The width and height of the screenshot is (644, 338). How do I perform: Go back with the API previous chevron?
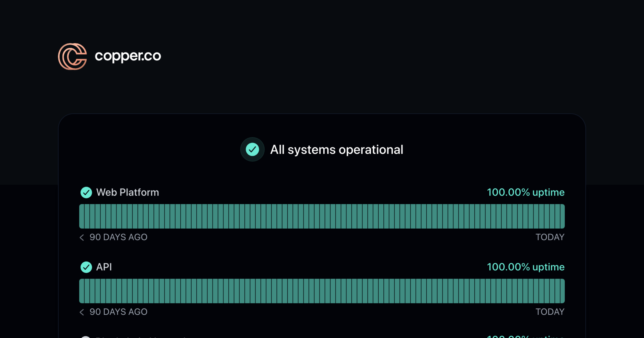(82, 312)
